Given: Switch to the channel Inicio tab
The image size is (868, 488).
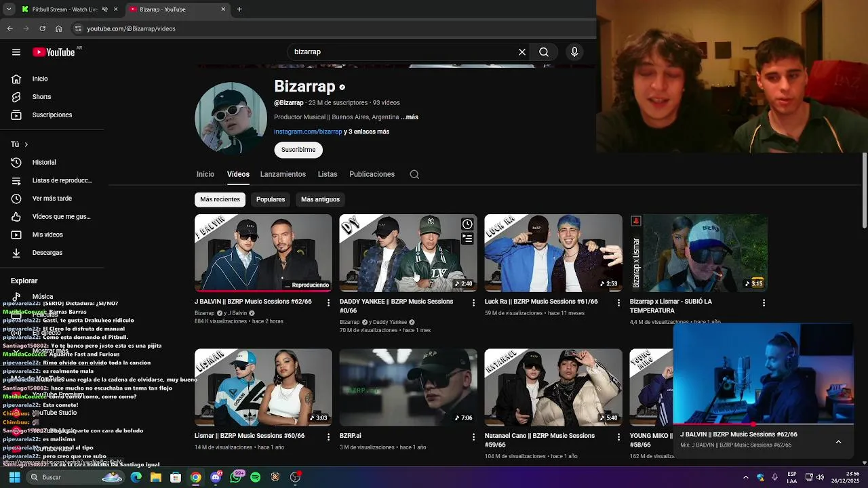Looking at the screenshot, I should tap(205, 174).
